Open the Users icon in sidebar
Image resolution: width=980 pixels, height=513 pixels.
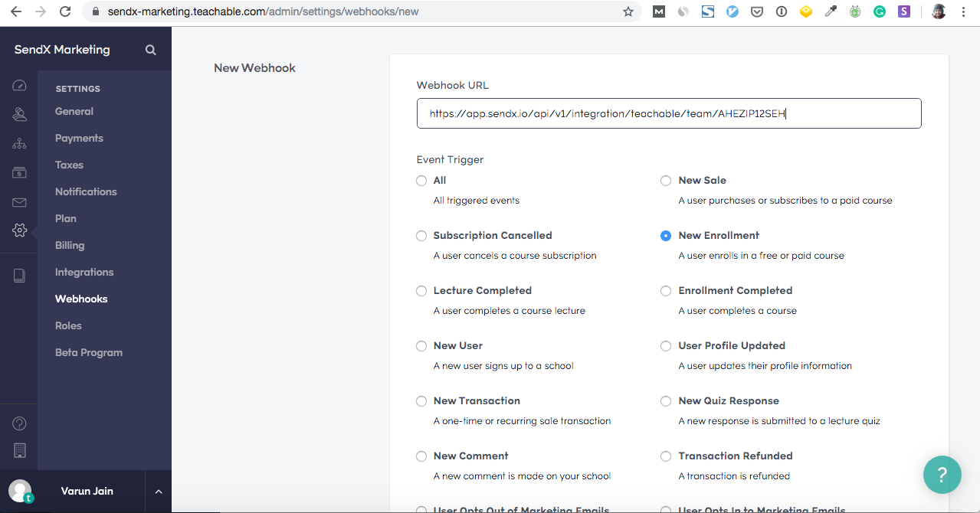(19, 115)
